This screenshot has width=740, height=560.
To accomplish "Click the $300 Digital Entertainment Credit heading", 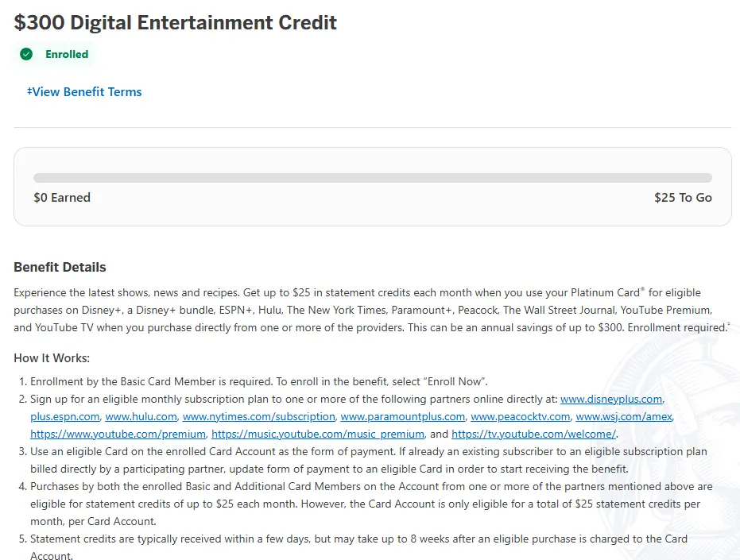I will (176, 22).
